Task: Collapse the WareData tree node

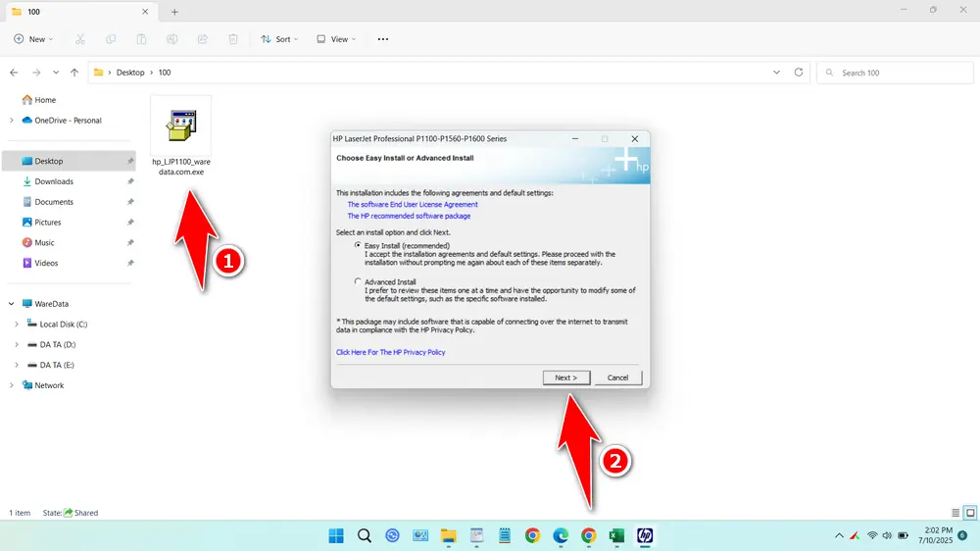Action: click(x=11, y=304)
